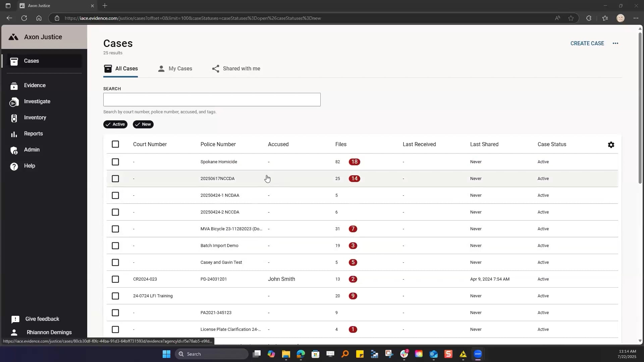Select the checkbox for Spokane Homicide case
The width and height of the screenshot is (644, 362).
[115, 162]
